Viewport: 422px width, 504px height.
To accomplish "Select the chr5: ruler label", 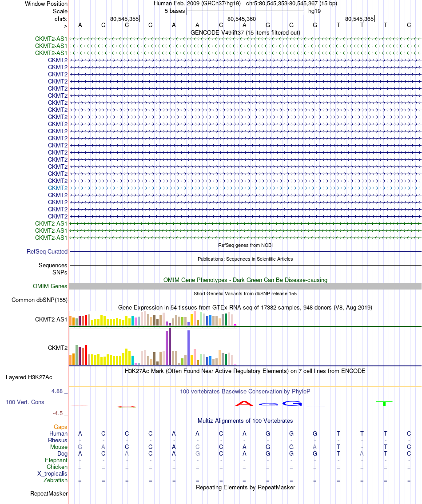I will click(x=61, y=19).
